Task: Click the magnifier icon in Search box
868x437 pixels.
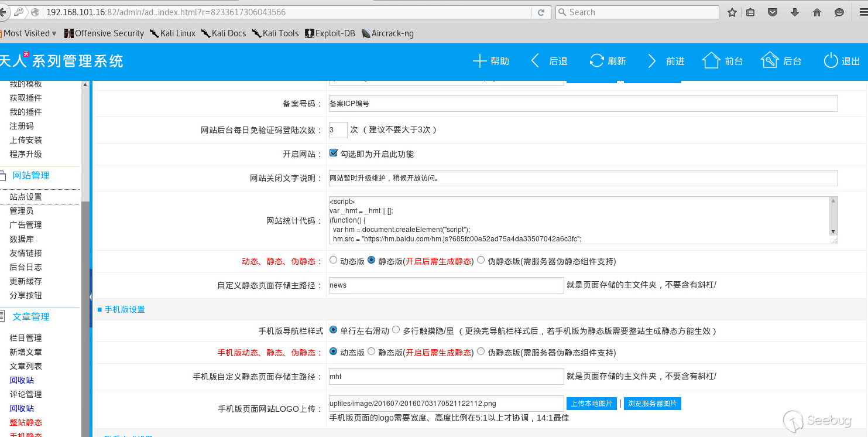Action: (x=562, y=12)
